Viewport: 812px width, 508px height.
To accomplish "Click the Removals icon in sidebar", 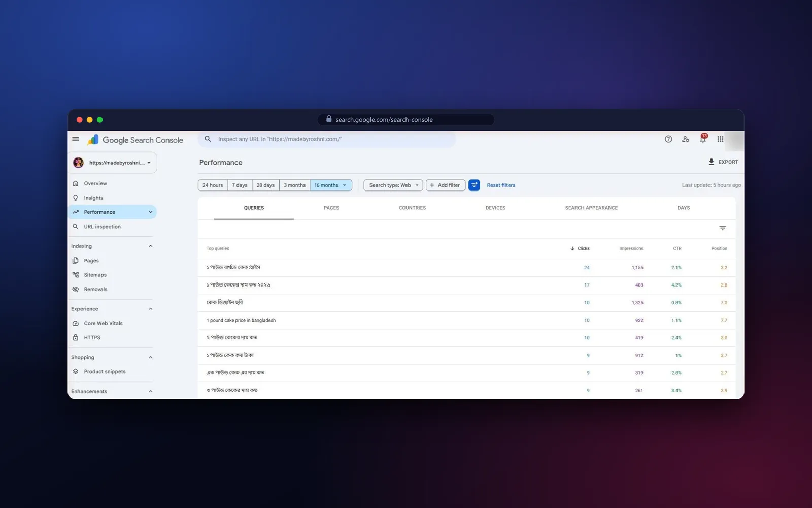I will [76, 289].
